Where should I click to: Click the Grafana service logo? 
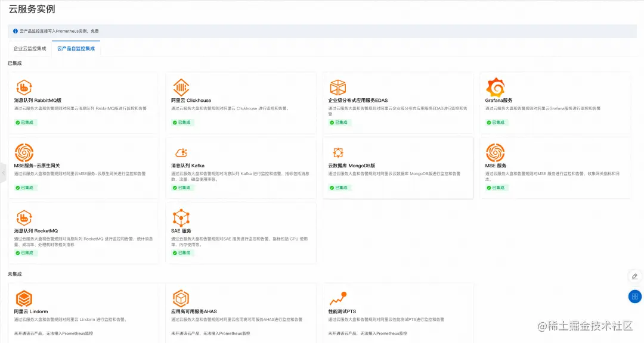tap(496, 87)
